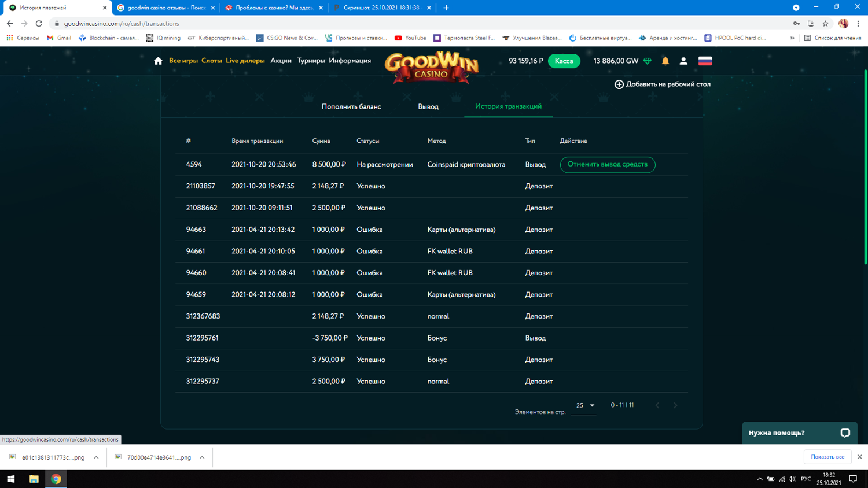Click the add to desktop plus icon
This screenshot has height=488, width=868.
click(x=619, y=84)
